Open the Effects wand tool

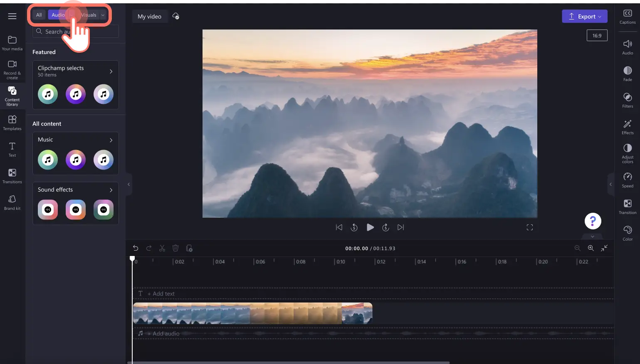click(x=628, y=126)
